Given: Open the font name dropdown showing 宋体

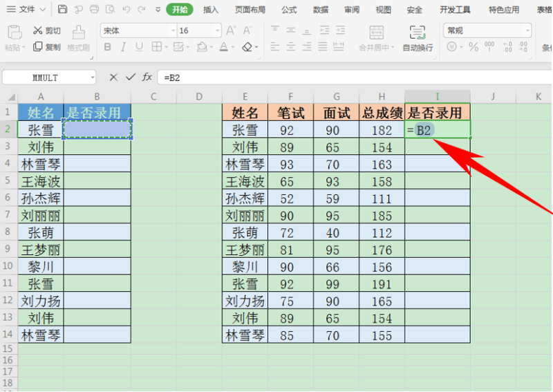Looking at the screenshot, I should pyautogui.click(x=173, y=31).
